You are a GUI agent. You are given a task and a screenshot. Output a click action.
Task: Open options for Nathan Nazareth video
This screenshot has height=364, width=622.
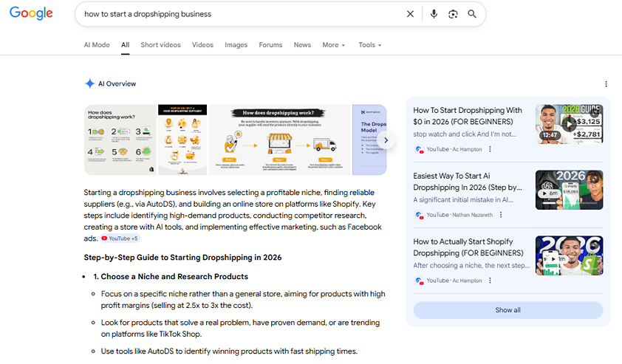(501, 215)
